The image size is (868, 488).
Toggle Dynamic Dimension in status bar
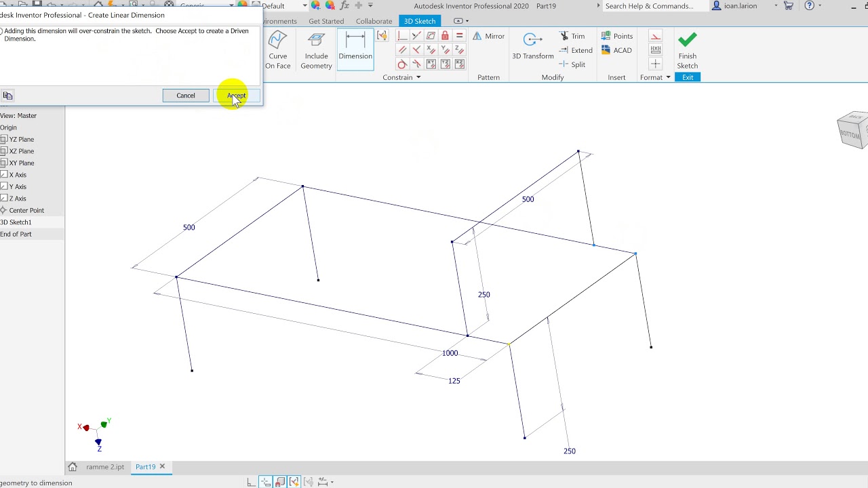(x=265, y=482)
